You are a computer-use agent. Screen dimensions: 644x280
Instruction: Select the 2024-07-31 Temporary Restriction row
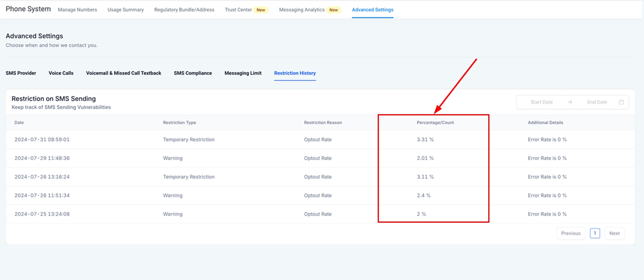(x=189, y=140)
